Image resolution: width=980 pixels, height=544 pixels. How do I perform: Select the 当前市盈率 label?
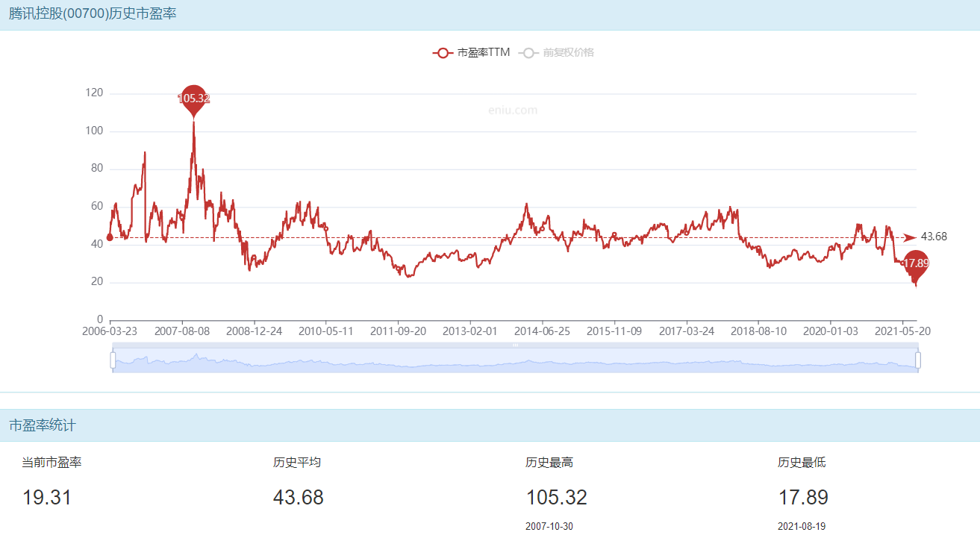(x=52, y=463)
